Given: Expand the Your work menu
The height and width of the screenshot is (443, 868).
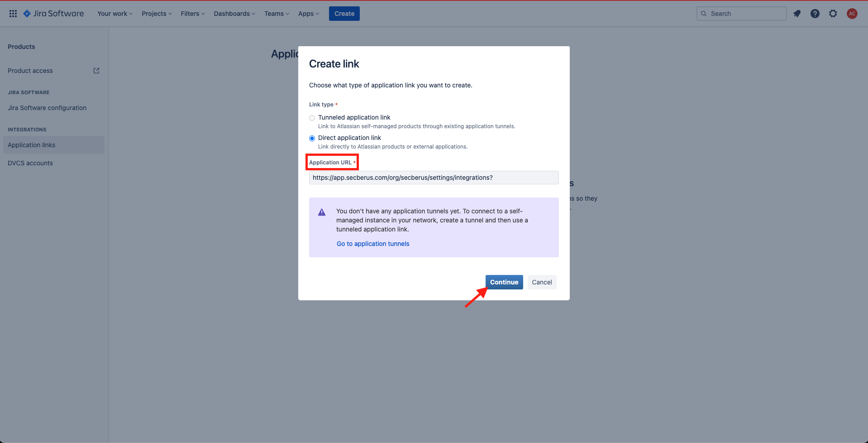Looking at the screenshot, I should (115, 14).
